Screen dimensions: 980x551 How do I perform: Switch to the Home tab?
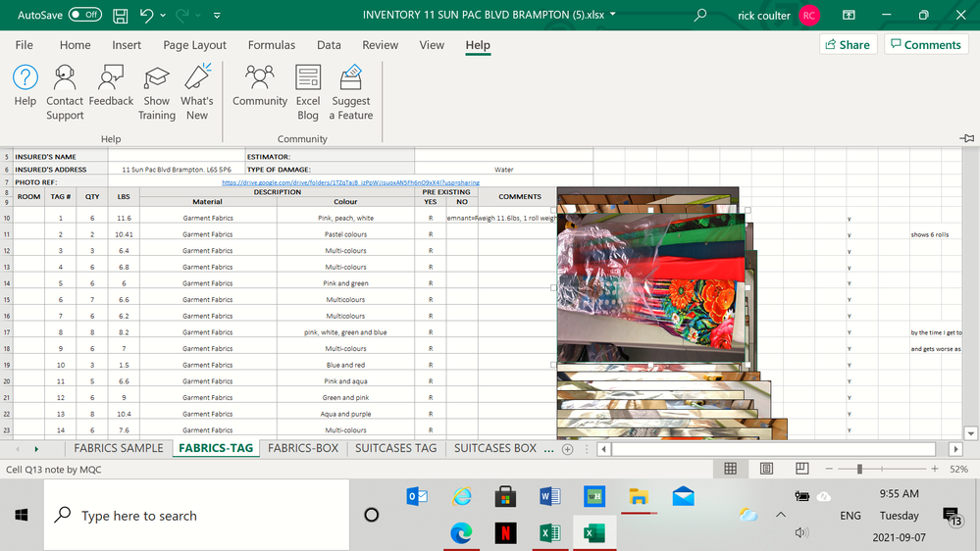point(75,45)
